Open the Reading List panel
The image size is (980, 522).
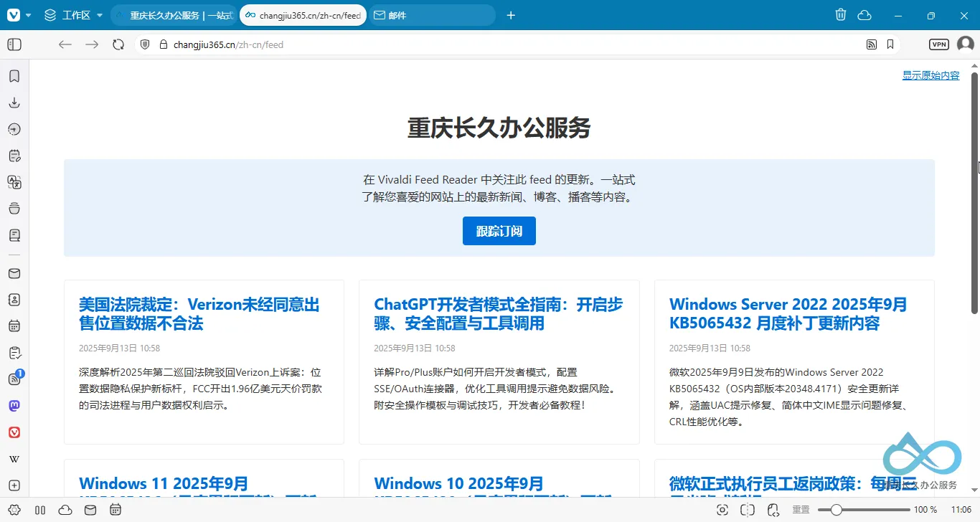click(14, 235)
